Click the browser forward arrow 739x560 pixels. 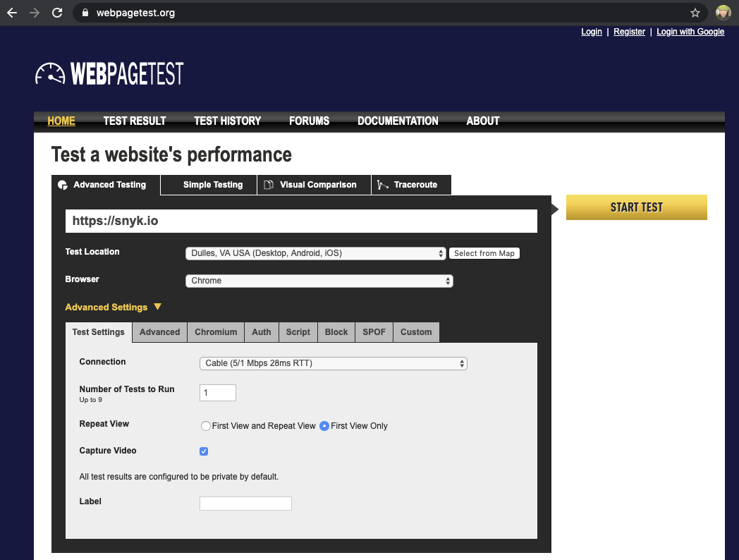(35, 13)
